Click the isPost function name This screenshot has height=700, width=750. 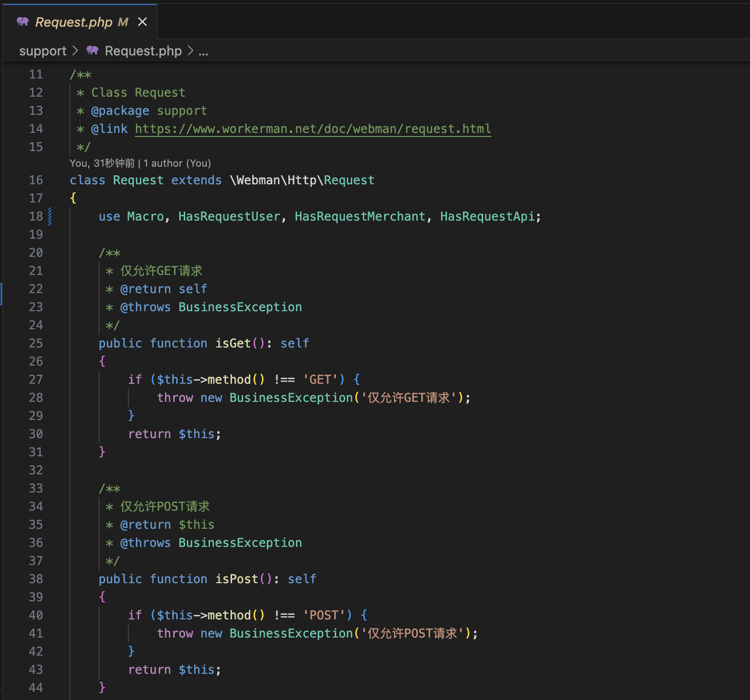pyautogui.click(x=237, y=579)
